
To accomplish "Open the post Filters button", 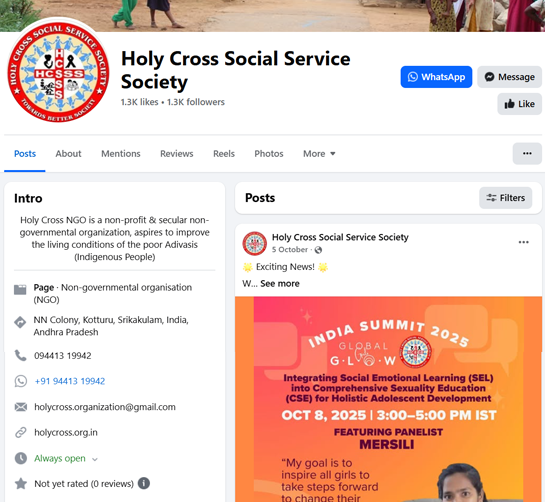I will click(505, 198).
